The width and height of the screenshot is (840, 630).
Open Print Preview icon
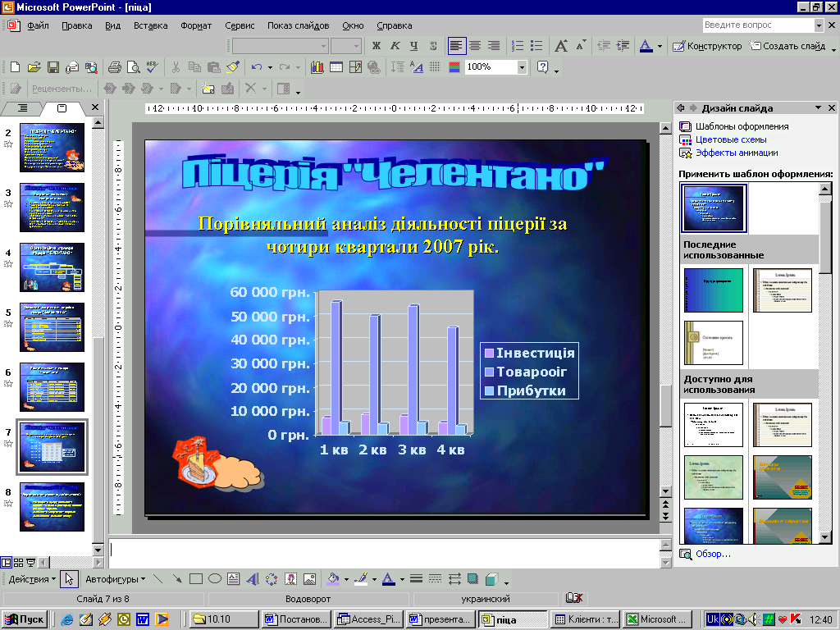133,67
